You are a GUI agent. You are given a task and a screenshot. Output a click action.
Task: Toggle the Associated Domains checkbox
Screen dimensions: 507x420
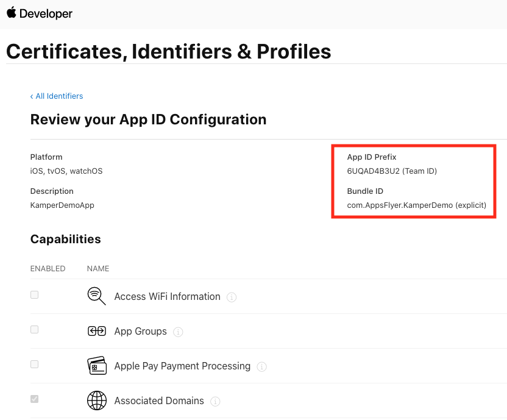pos(35,399)
